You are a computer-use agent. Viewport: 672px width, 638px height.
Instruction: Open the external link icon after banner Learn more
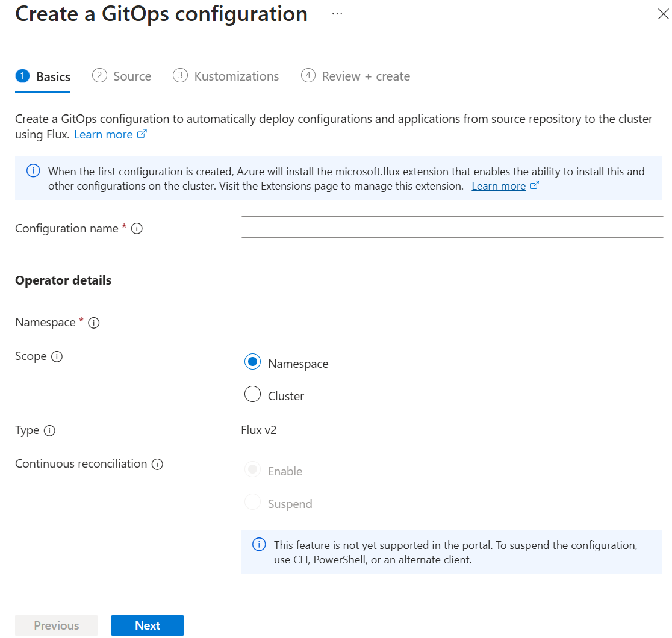click(x=534, y=185)
